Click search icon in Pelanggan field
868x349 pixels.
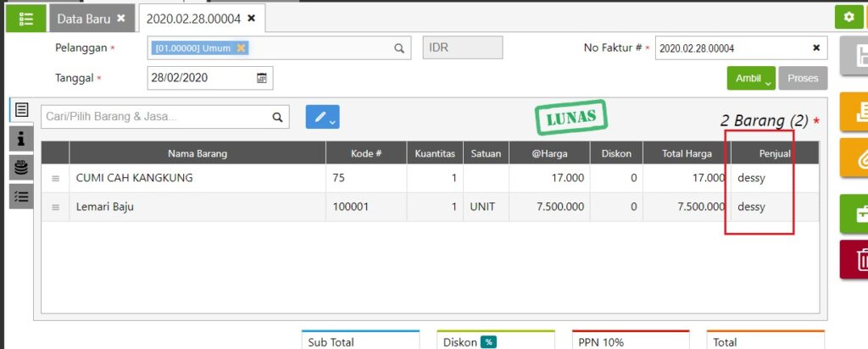click(x=399, y=48)
